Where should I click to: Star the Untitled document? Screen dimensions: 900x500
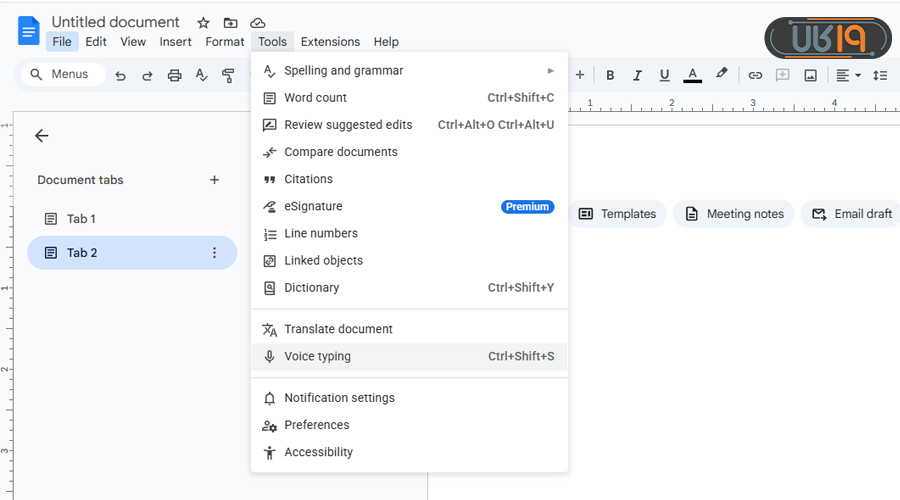tap(204, 23)
